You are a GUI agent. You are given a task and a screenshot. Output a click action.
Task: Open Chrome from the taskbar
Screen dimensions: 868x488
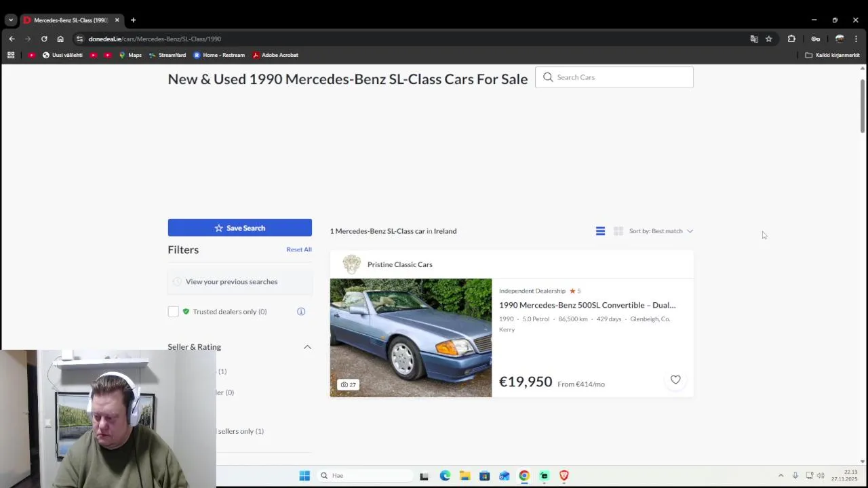pyautogui.click(x=524, y=476)
